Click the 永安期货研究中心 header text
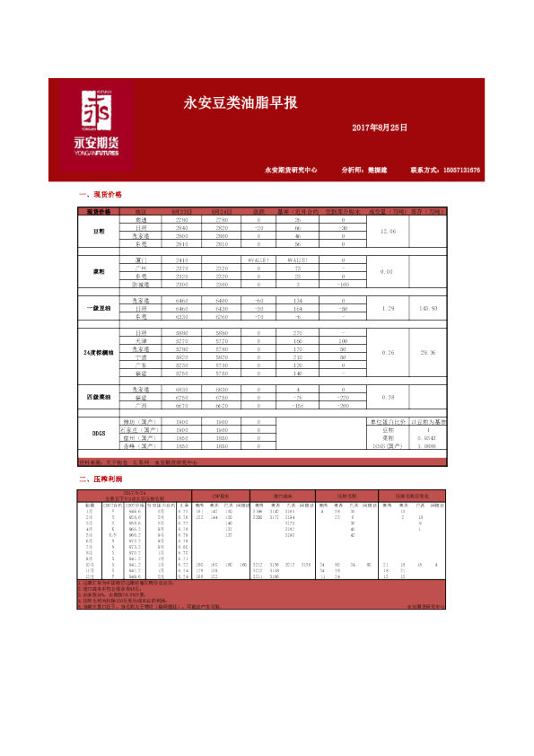This screenshot has width=534, height=756. point(291,170)
